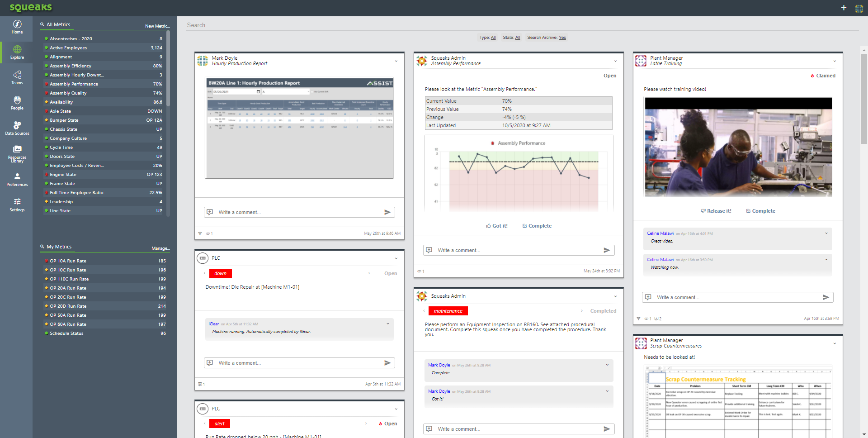868x438 pixels.
Task: Click the Assembly Performance trend chart
Action: 518,176
